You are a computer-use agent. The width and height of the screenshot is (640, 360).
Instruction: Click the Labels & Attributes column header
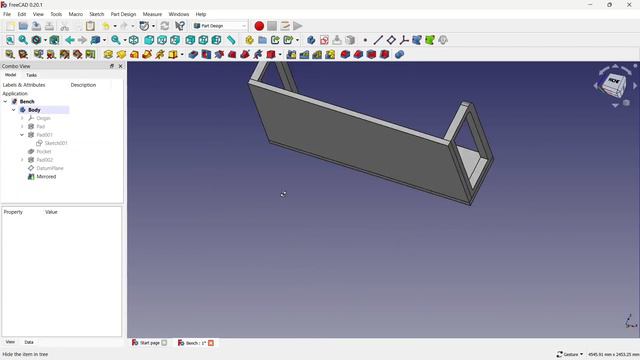[24, 85]
